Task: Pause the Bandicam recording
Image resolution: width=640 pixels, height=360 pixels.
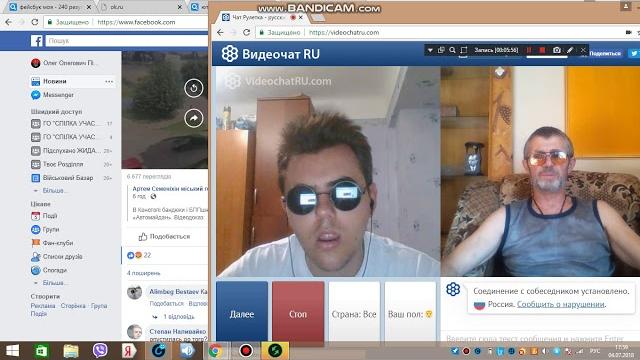Action: coord(529,50)
